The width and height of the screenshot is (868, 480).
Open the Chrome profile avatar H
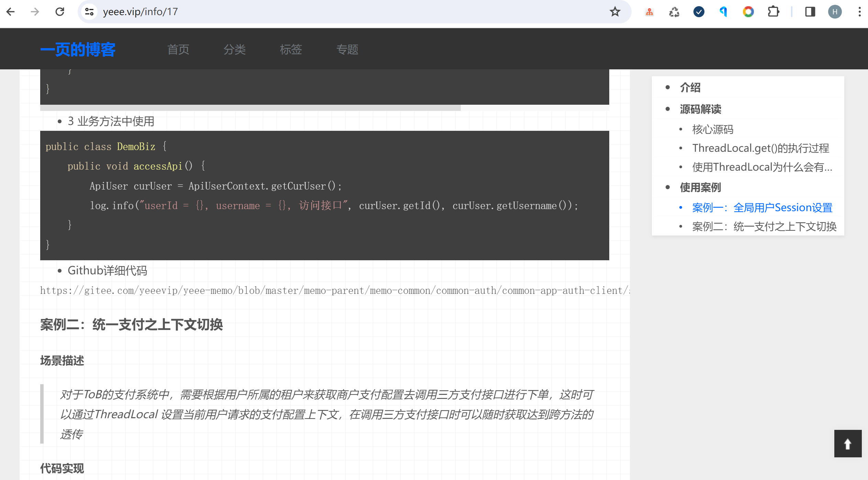tap(835, 11)
